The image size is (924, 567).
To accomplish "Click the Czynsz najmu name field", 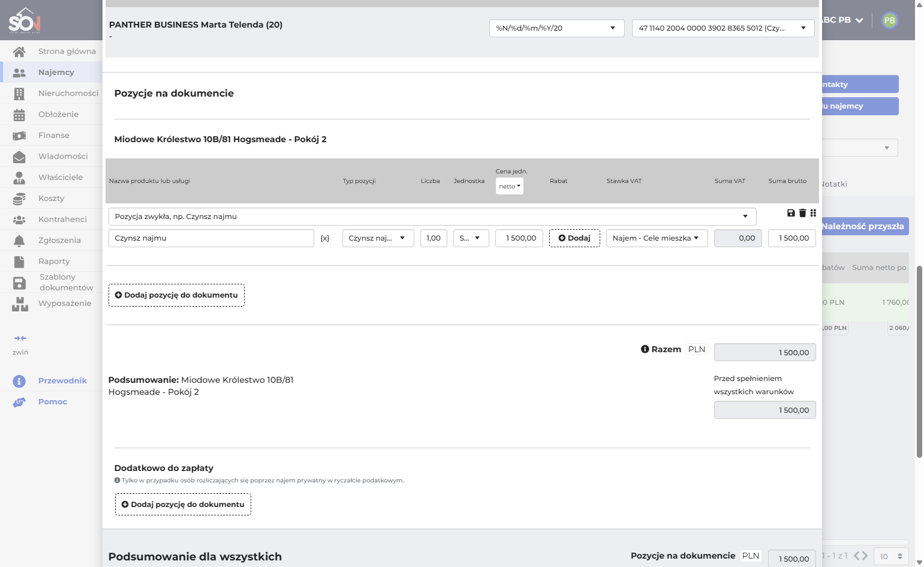I will [211, 238].
